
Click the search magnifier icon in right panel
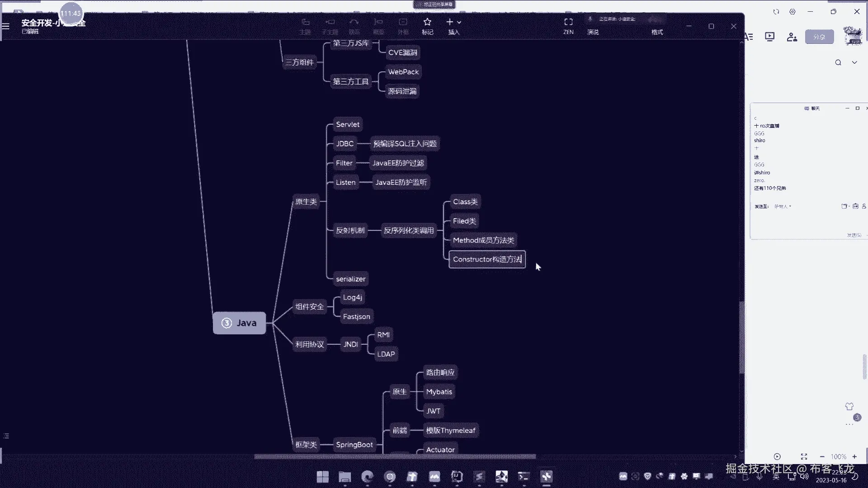838,62
